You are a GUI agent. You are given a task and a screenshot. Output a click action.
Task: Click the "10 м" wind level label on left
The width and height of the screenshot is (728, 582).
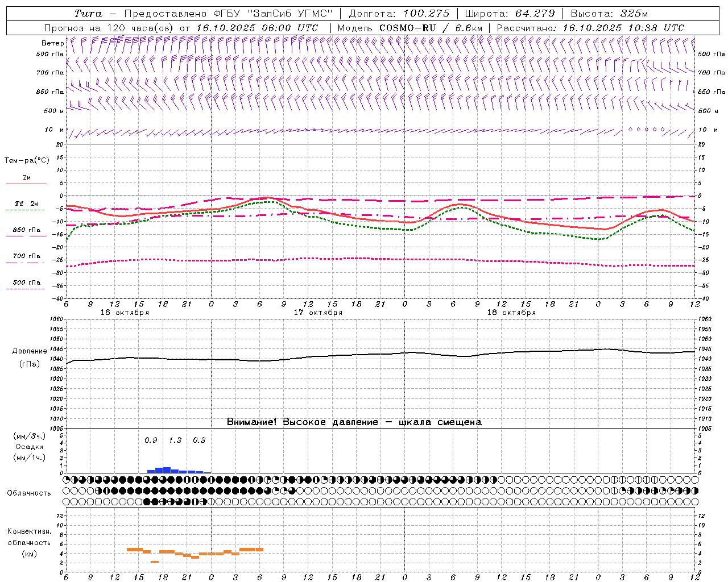click(x=54, y=130)
